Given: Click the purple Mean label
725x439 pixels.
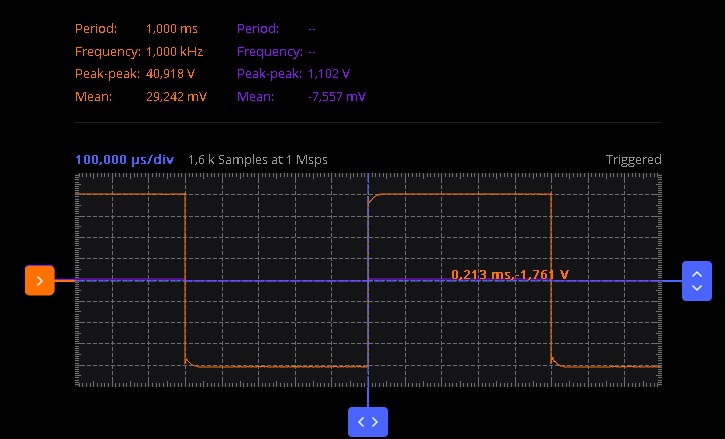Looking at the screenshot, I should pyautogui.click(x=255, y=96).
